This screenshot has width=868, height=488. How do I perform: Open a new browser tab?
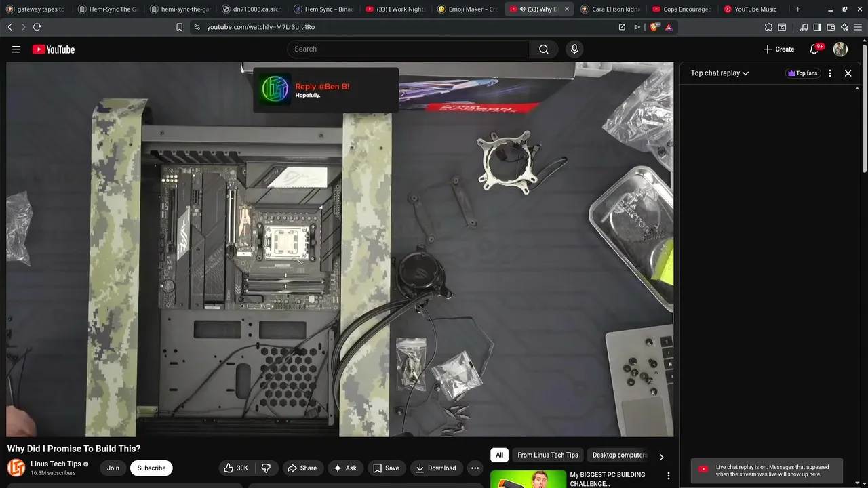tap(797, 9)
